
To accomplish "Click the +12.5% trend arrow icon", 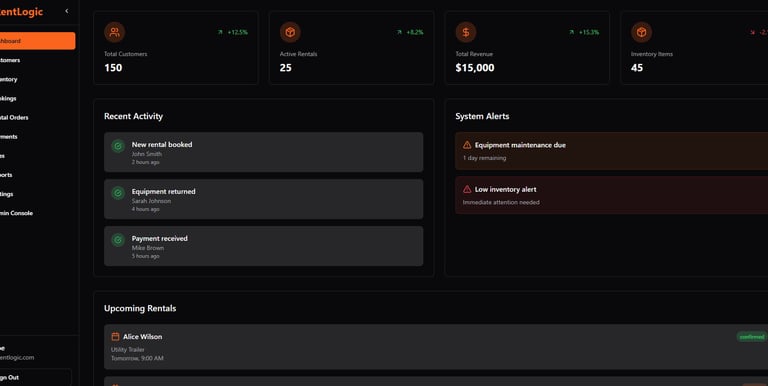I will click(220, 32).
